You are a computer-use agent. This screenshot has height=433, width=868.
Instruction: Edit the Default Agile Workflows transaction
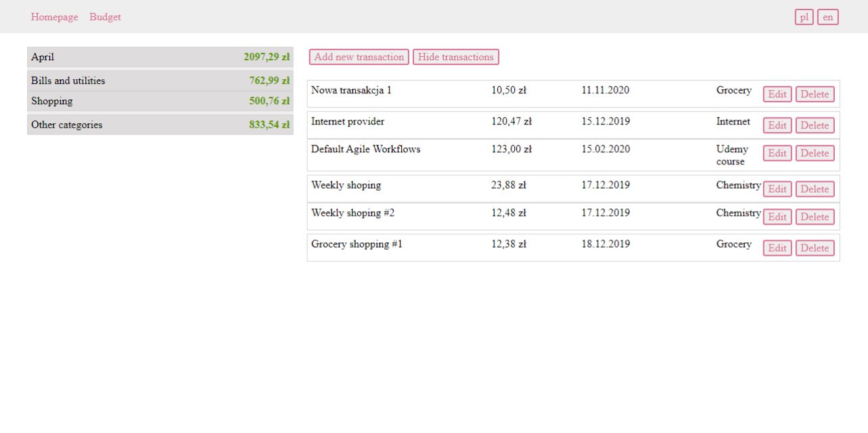point(777,153)
